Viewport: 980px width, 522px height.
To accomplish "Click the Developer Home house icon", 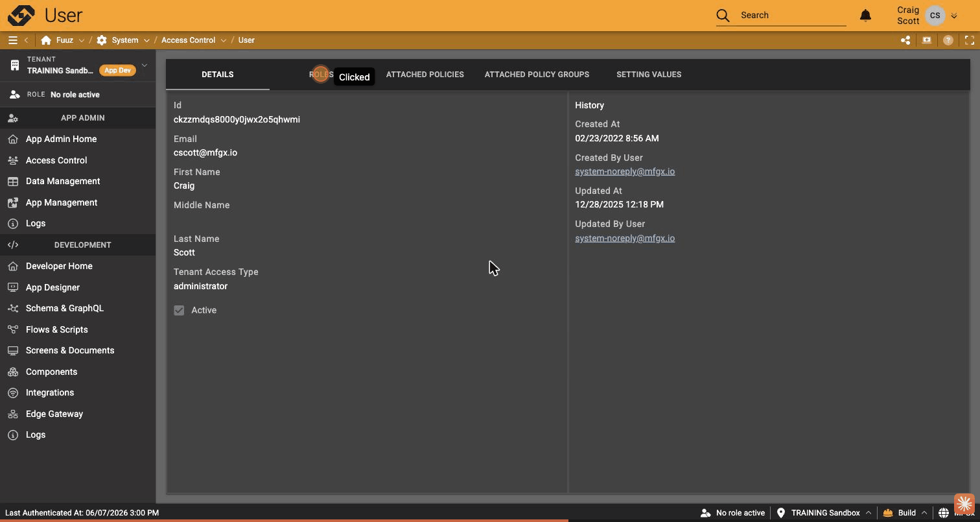I will (x=12, y=266).
